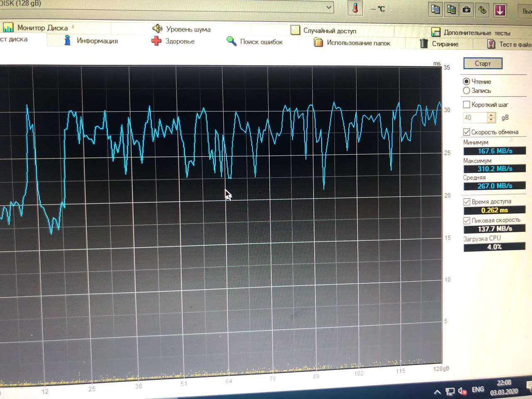532x399 pixels.
Task: Save a screenshot using the camera icon
Action: (467, 9)
